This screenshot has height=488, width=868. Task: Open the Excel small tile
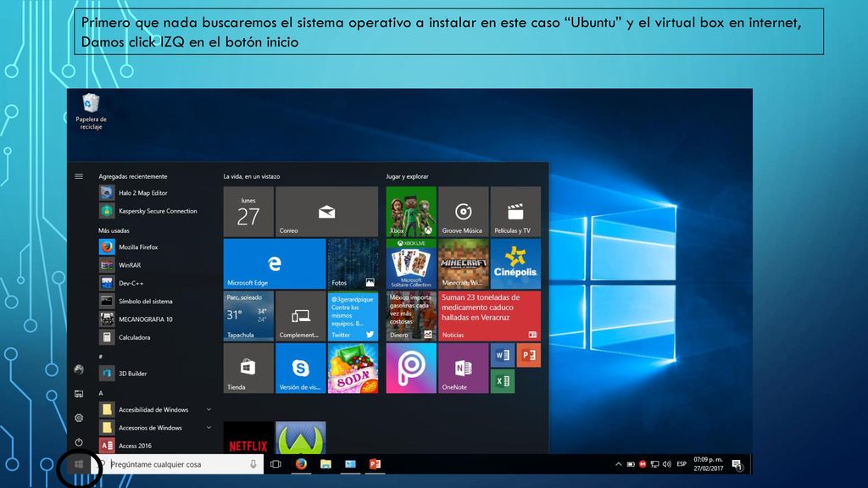[503, 381]
